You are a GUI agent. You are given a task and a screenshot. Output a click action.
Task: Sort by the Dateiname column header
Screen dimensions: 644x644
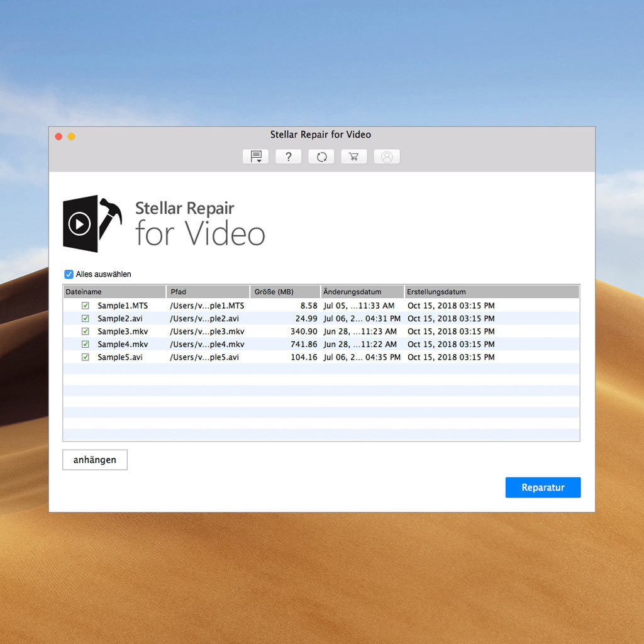tap(114, 292)
